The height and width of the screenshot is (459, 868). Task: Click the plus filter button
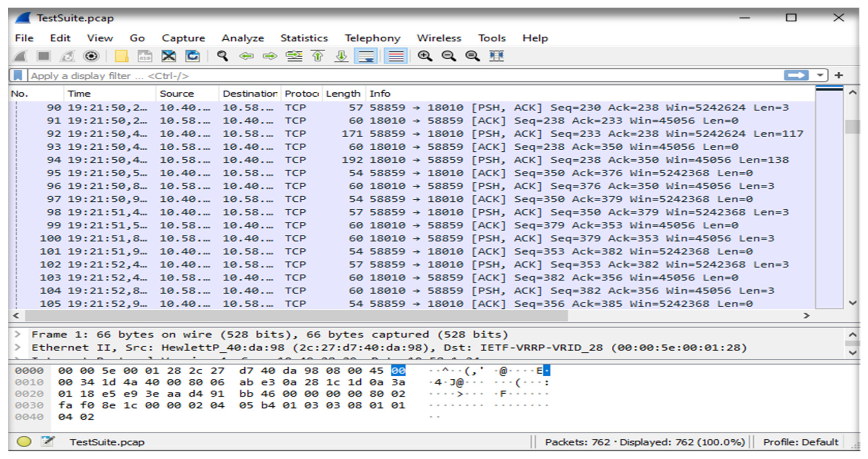pyautogui.click(x=839, y=75)
